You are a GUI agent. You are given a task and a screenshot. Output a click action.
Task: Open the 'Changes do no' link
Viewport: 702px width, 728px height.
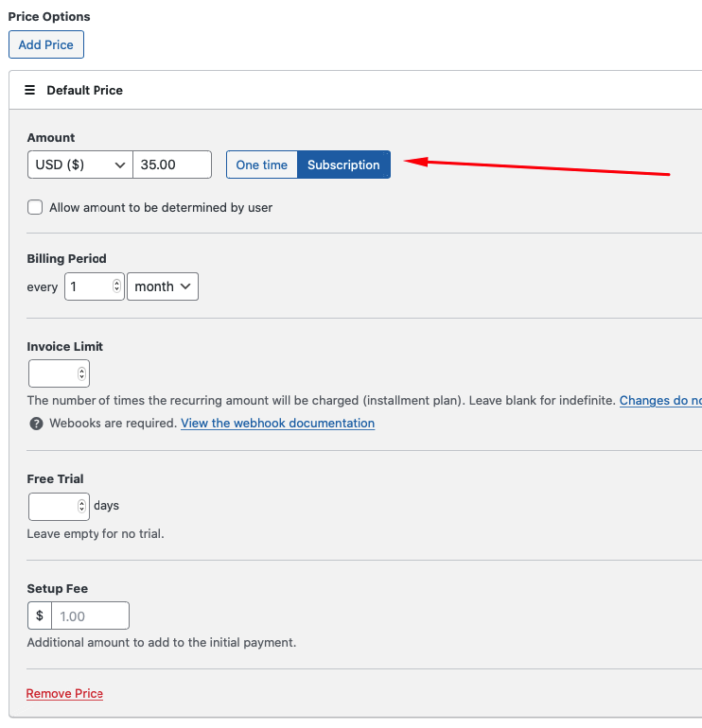pyautogui.click(x=659, y=401)
